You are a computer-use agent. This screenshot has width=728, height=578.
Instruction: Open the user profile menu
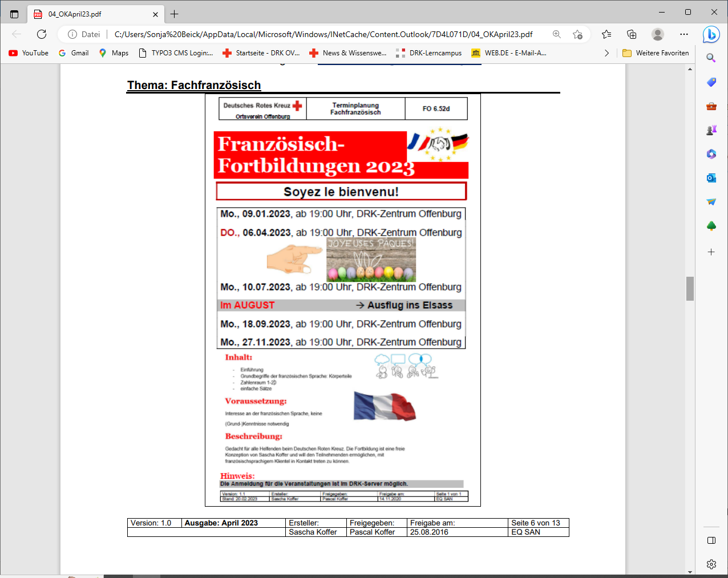[658, 34]
